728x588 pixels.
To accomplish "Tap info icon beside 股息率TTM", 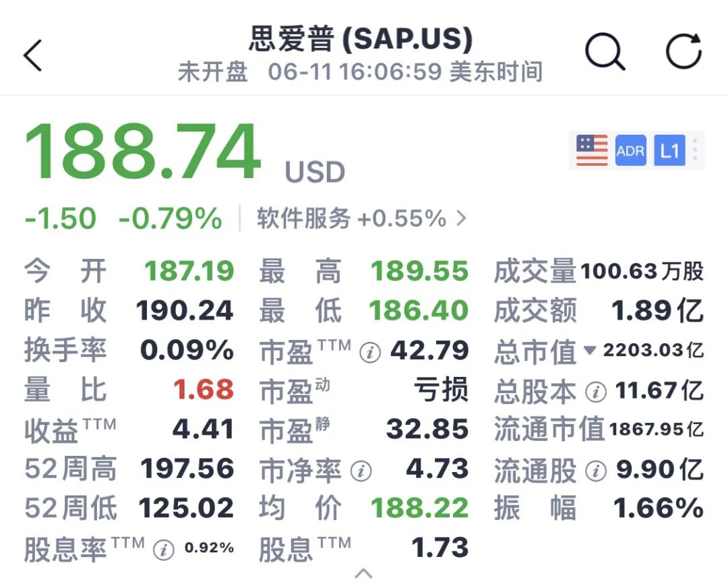I will [163, 550].
